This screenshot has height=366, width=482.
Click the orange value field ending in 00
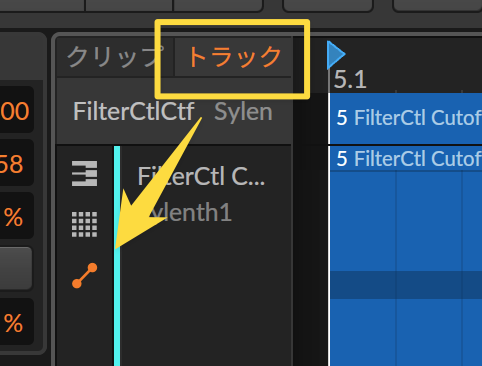(16, 110)
